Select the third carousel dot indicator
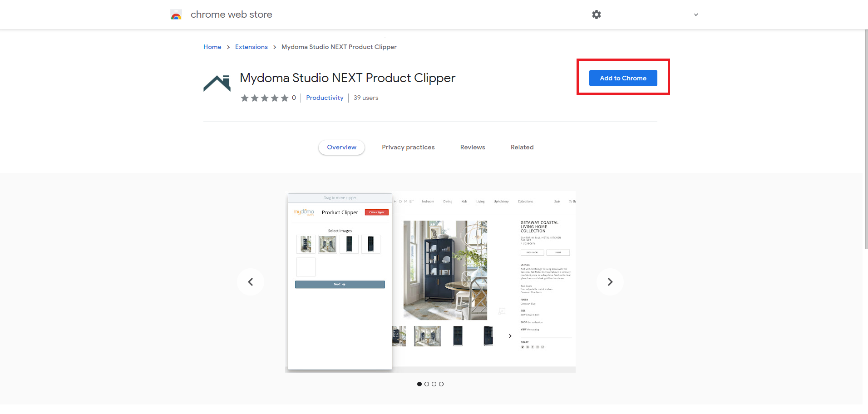The image size is (868, 414). [434, 384]
